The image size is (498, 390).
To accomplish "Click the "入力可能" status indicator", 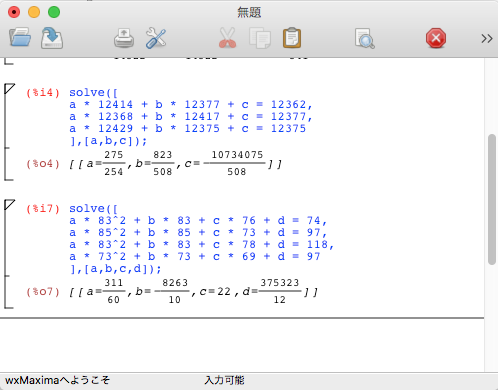I will [x=224, y=380].
